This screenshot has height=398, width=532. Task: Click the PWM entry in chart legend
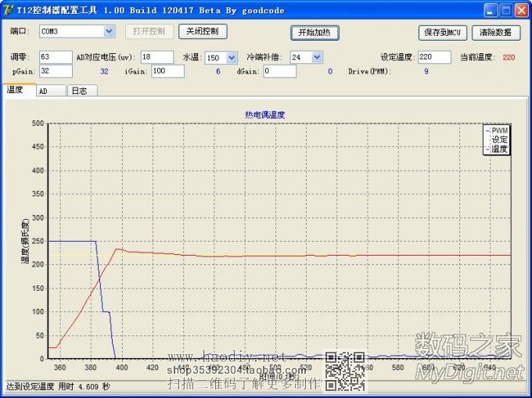click(499, 131)
